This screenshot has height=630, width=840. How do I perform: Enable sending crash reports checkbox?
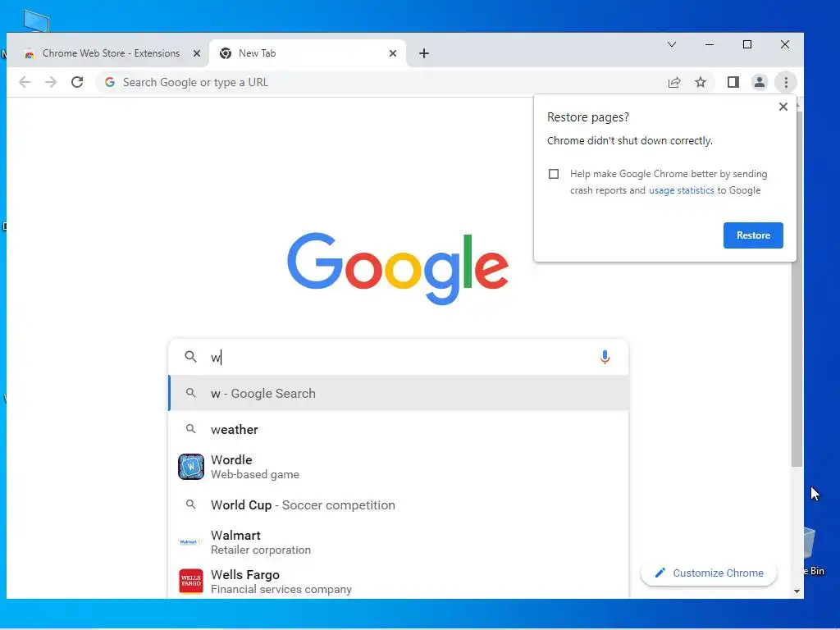554,174
